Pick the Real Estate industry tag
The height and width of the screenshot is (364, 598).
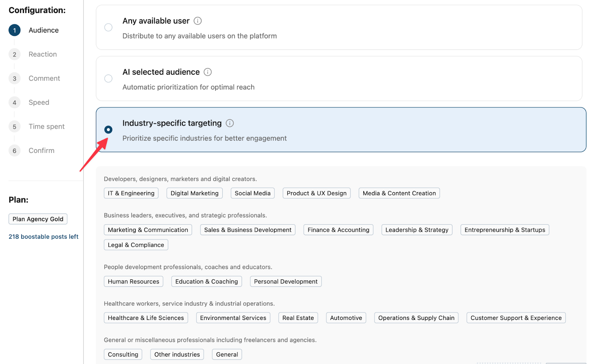pos(298,317)
